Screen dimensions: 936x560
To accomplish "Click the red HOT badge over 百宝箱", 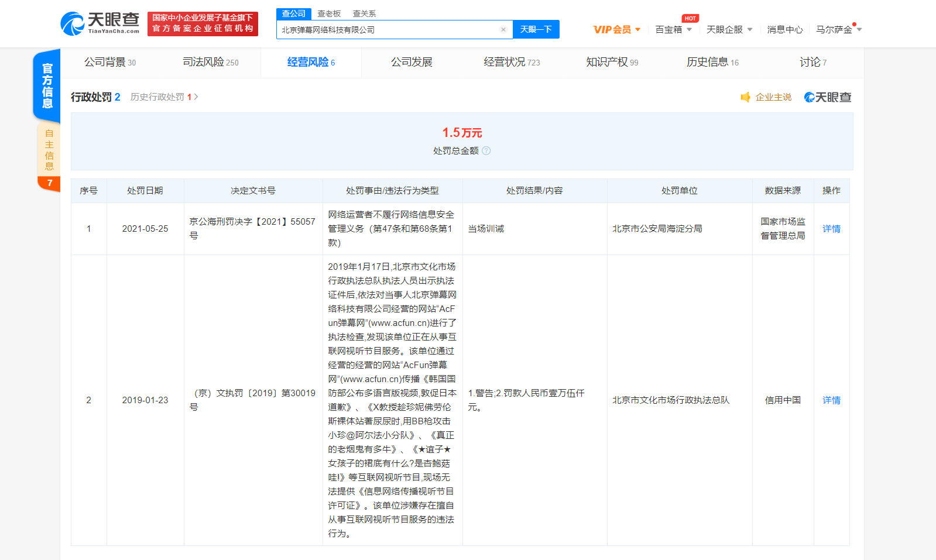I will (x=690, y=19).
